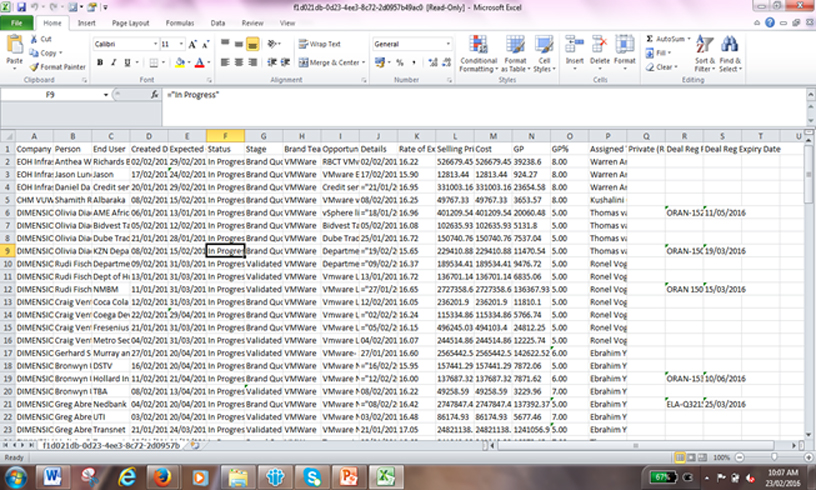Expand the Merge & Center dropdown arrow

tap(363, 62)
